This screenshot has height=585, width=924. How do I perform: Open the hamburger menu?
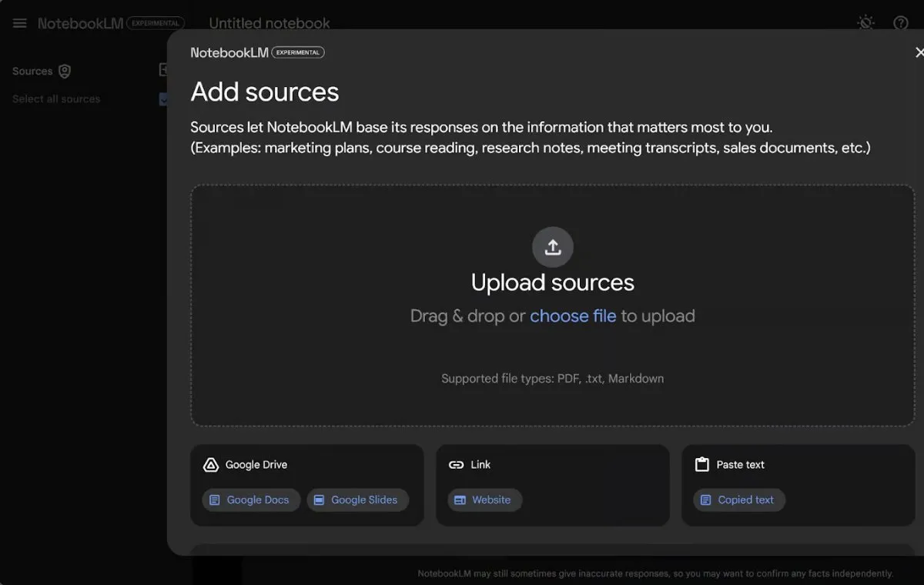click(20, 23)
